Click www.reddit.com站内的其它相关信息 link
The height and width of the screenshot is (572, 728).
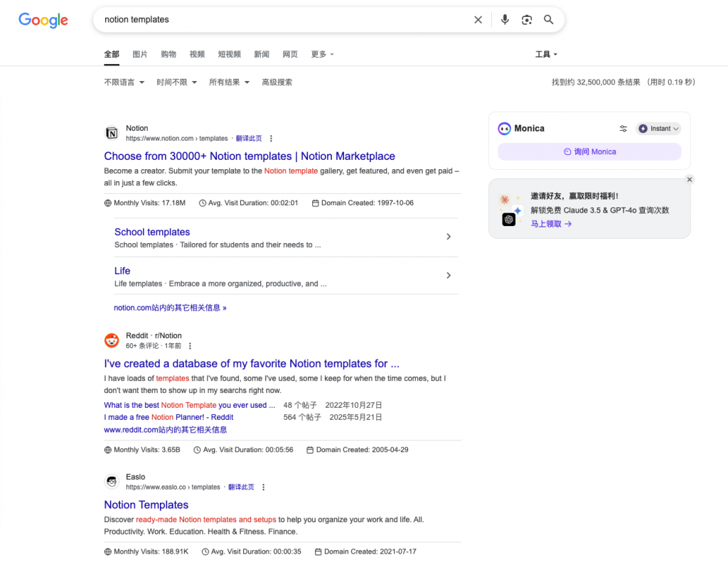pyautogui.click(x=165, y=430)
